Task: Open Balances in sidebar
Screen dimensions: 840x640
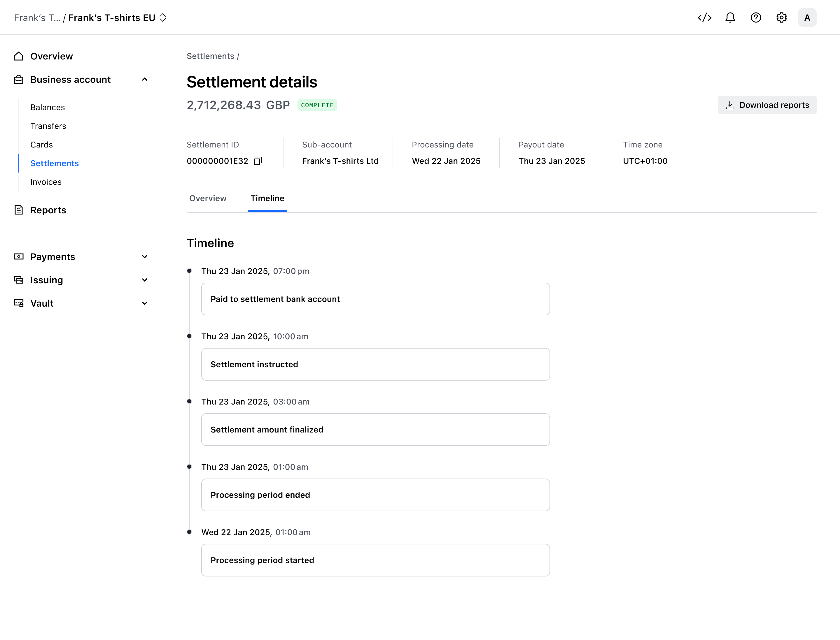Action: (48, 107)
